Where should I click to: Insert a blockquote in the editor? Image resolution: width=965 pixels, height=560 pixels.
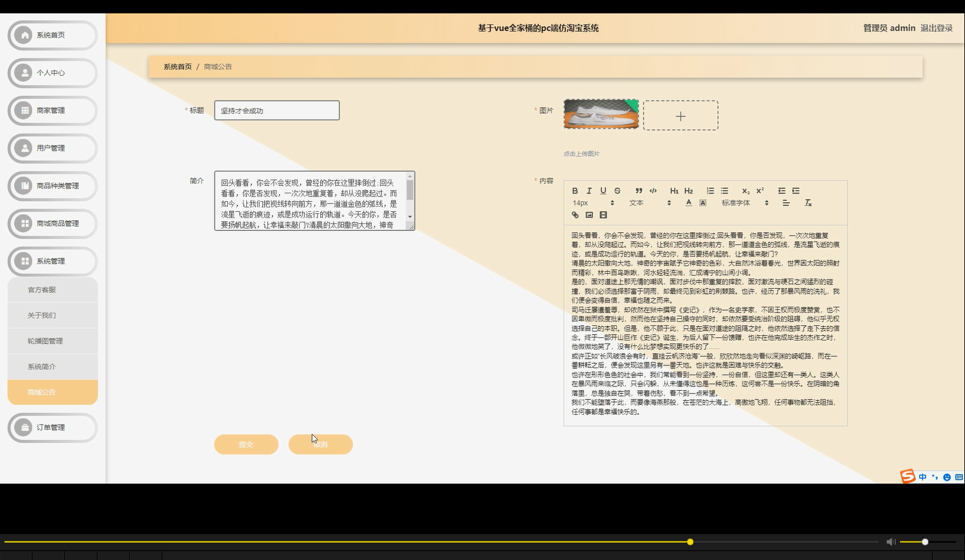point(639,191)
